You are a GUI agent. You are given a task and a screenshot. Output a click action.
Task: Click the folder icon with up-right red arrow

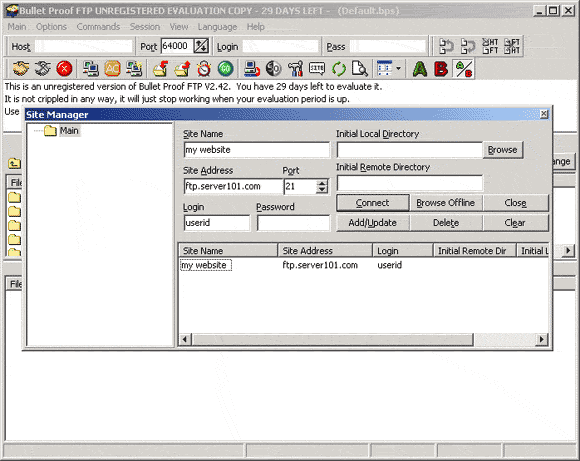(x=182, y=69)
